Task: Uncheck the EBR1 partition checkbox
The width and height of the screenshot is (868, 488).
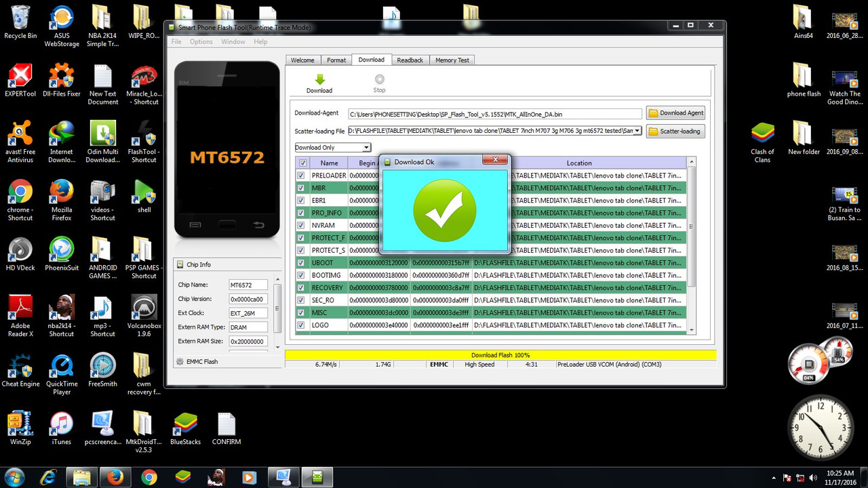Action: [x=301, y=201]
